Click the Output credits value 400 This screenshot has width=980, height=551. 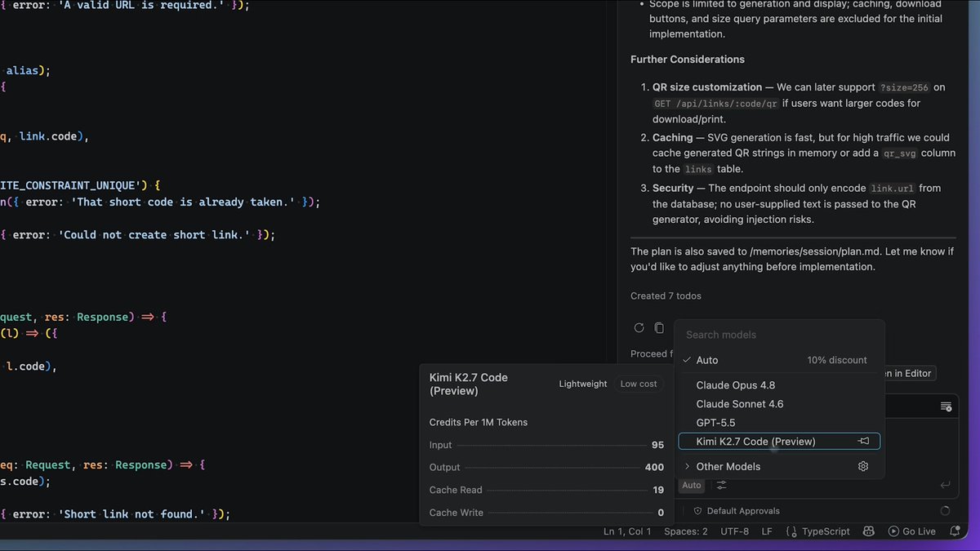click(654, 468)
